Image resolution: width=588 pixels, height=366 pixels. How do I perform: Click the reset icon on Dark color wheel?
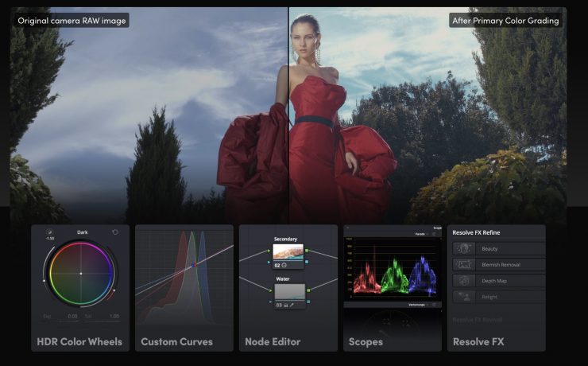click(115, 232)
